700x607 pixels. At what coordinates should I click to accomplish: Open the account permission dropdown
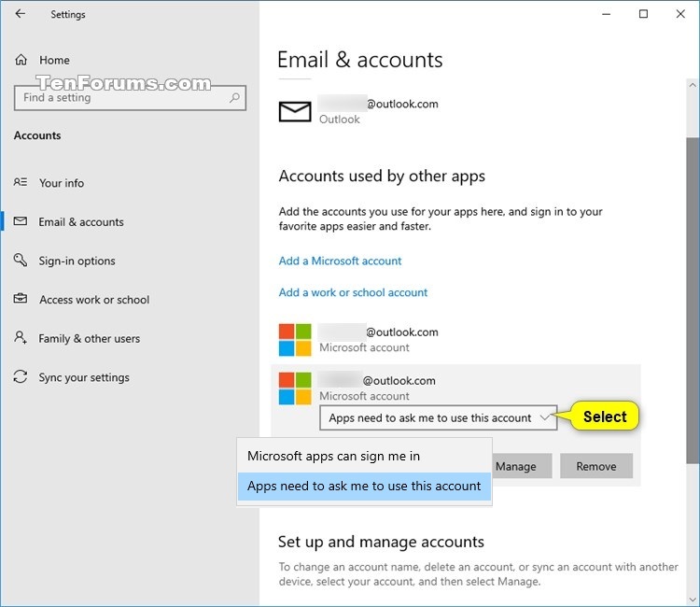point(439,418)
